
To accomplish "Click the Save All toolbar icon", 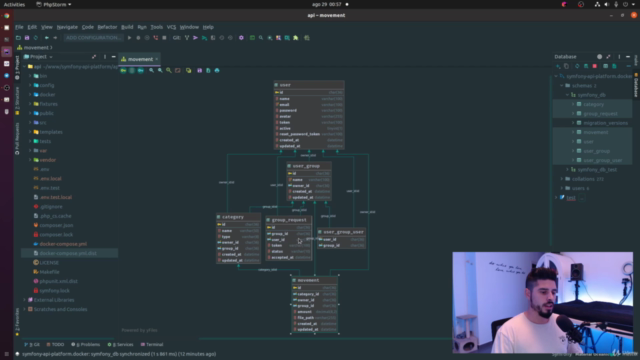I will coord(27,38).
